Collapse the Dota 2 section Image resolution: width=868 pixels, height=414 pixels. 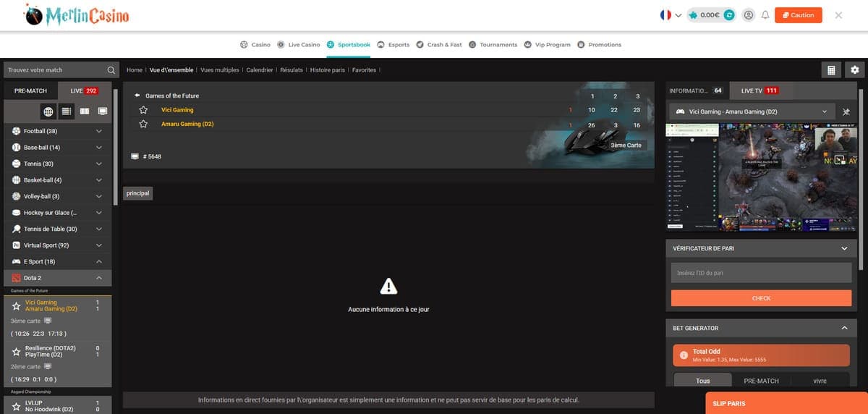[99, 278]
